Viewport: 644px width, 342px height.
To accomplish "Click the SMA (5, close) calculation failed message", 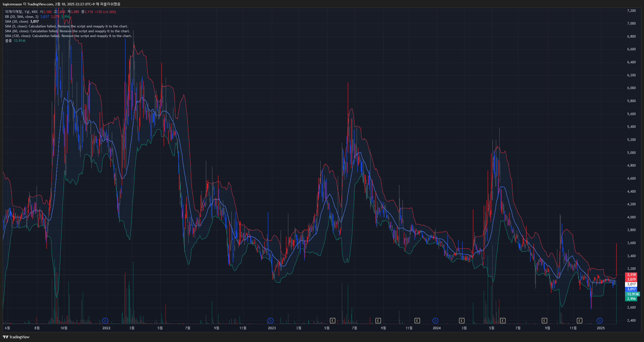I will [x=67, y=26].
